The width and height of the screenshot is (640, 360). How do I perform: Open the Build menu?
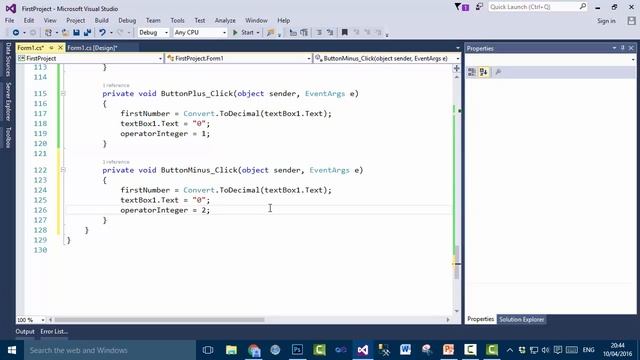tap(101, 20)
